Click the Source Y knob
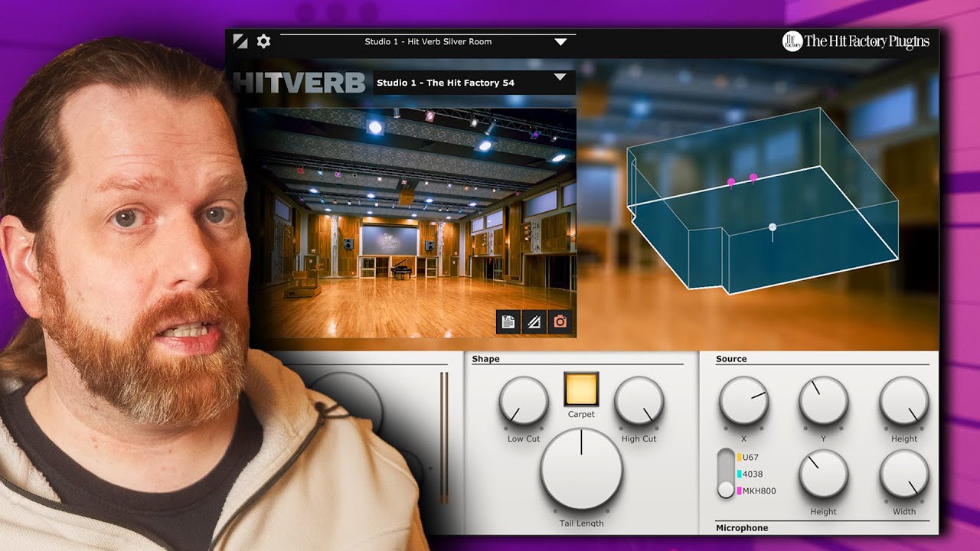 [x=824, y=400]
